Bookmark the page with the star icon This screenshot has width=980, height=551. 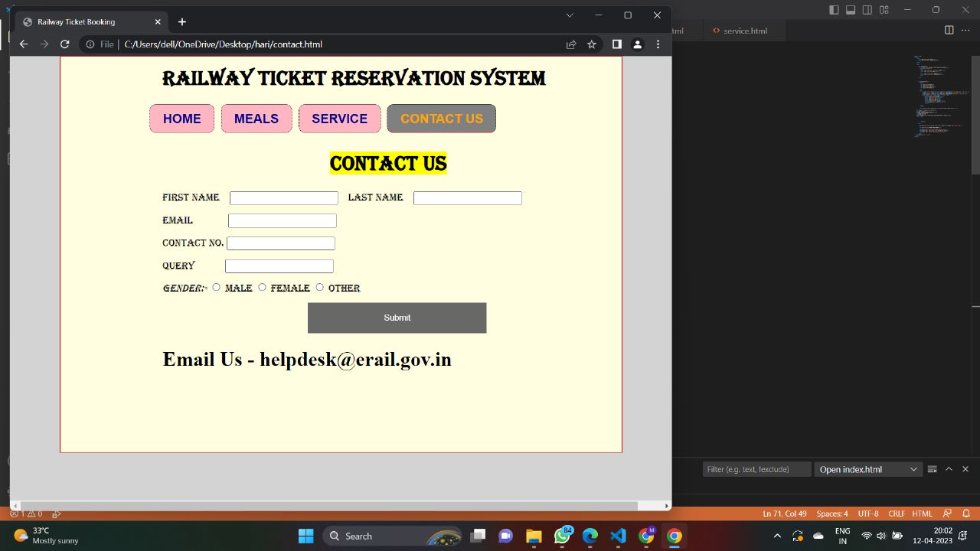click(591, 44)
